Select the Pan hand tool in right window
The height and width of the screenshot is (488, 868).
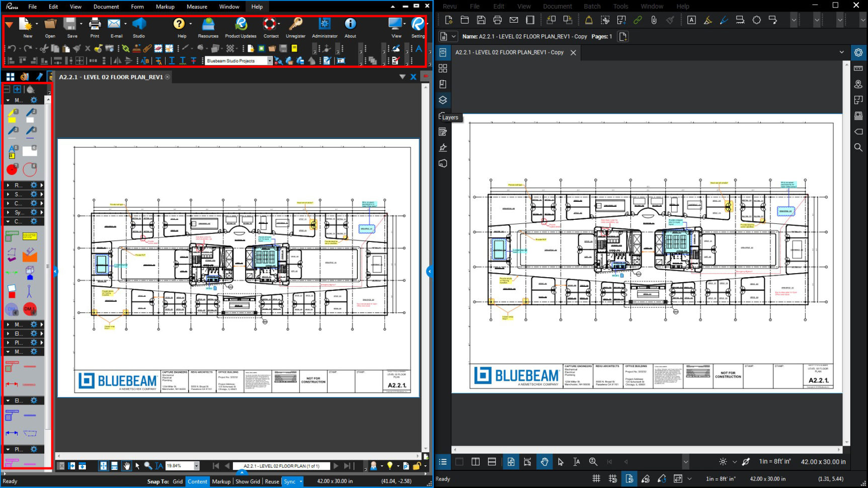coord(544,462)
